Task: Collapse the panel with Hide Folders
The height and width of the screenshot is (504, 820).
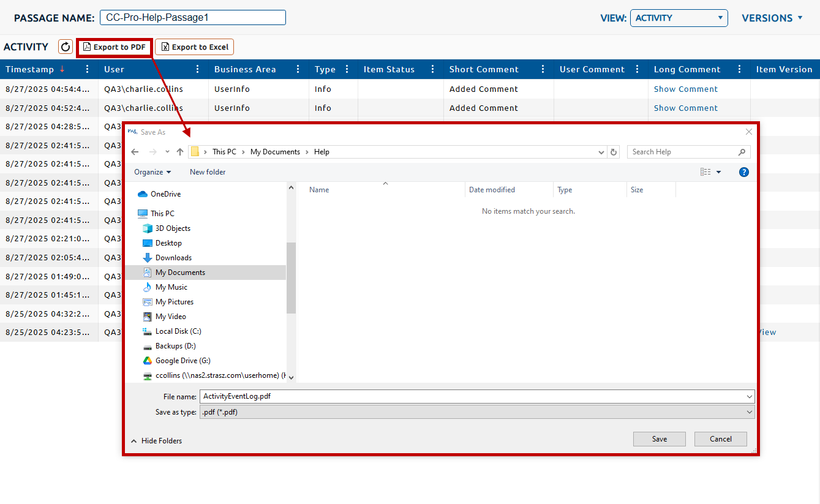Action: click(x=157, y=441)
